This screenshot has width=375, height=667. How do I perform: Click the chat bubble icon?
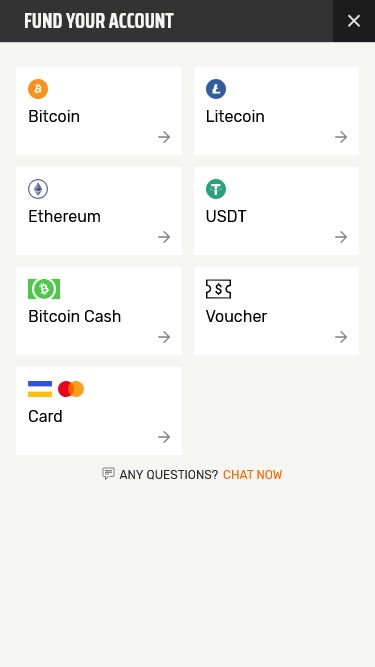coord(108,473)
